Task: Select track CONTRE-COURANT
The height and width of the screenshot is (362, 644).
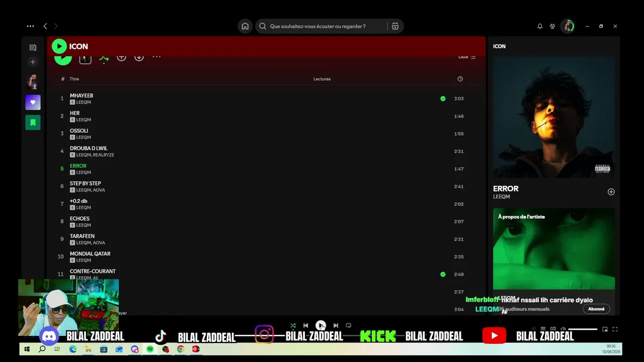Action: tap(93, 271)
